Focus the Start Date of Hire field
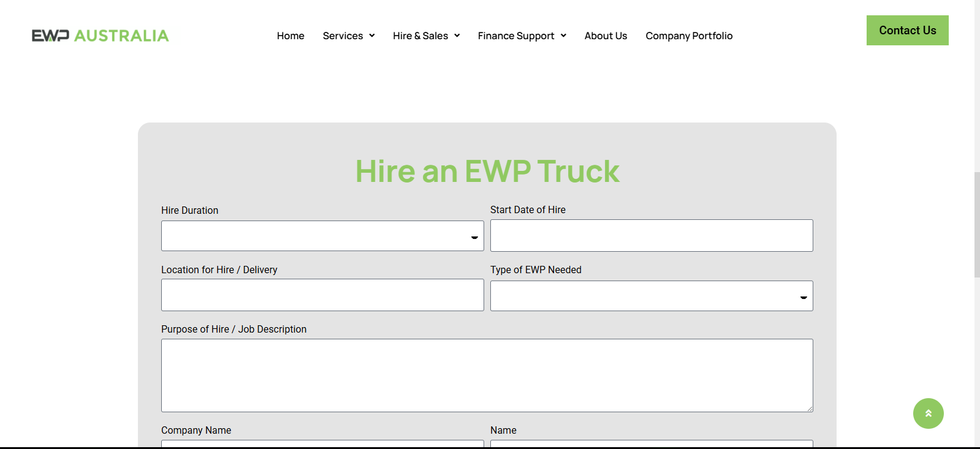Viewport: 980px width, 449px height. [x=651, y=235]
